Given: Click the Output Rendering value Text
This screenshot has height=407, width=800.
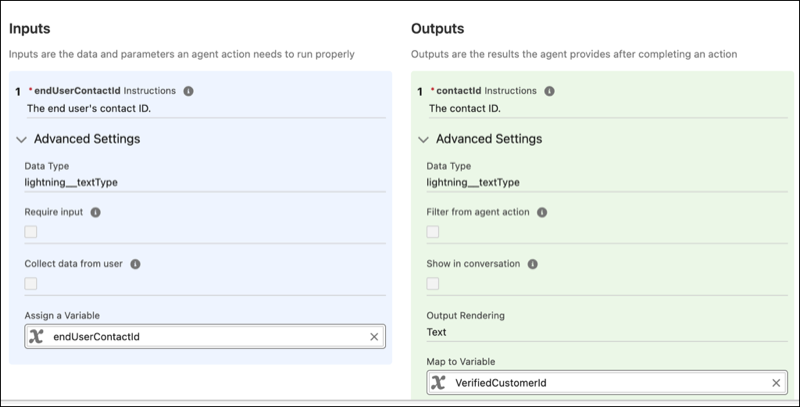Looking at the screenshot, I should click(x=436, y=332).
